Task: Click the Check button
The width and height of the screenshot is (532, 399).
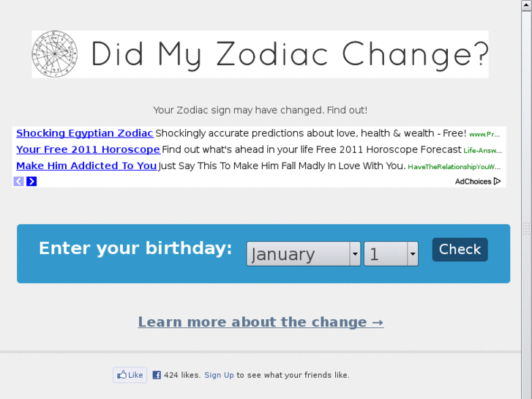Action: point(460,250)
